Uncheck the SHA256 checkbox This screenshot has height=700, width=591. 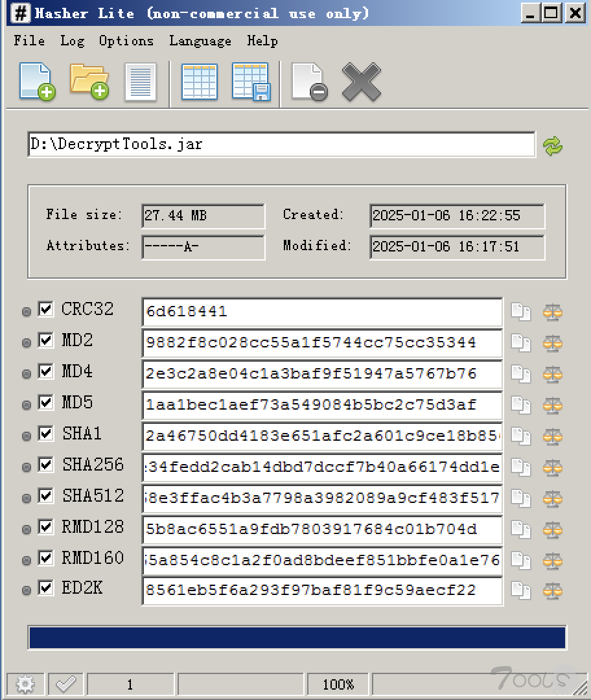pos(45,464)
